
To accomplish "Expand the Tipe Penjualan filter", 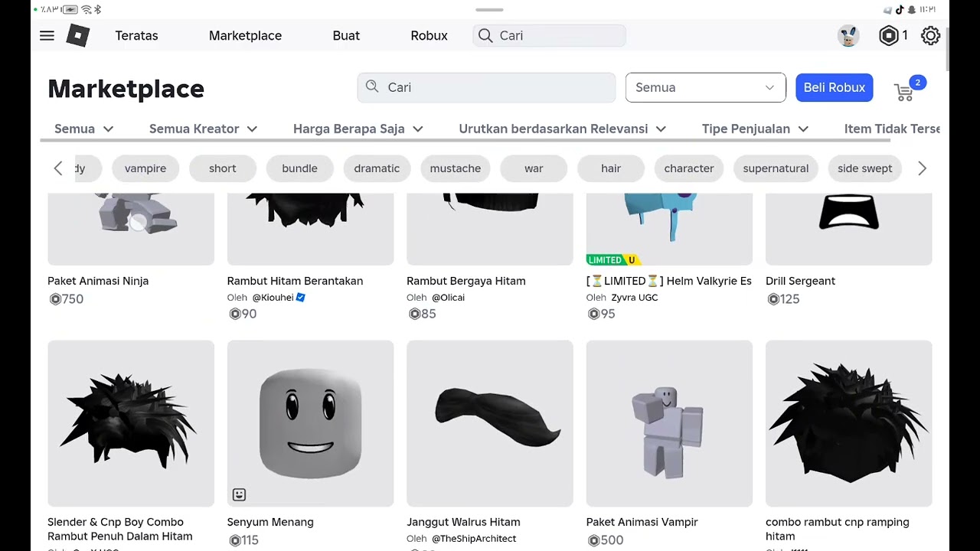I will tap(756, 129).
